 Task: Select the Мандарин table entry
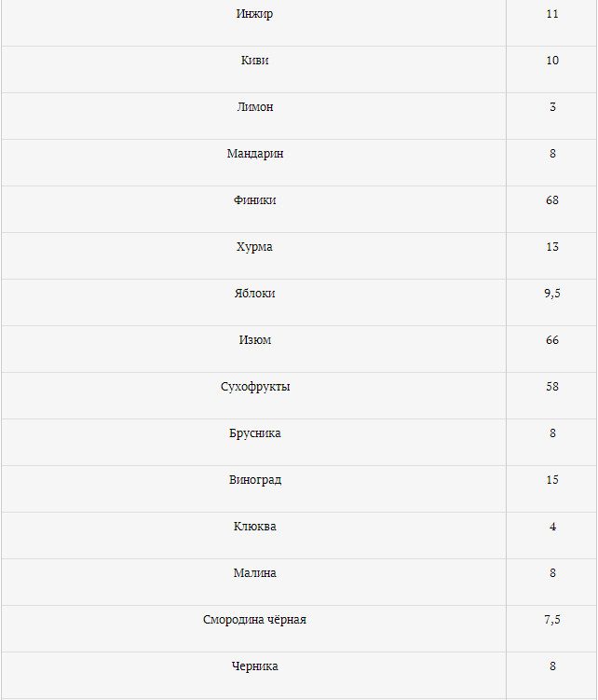[x=254, y=154]
